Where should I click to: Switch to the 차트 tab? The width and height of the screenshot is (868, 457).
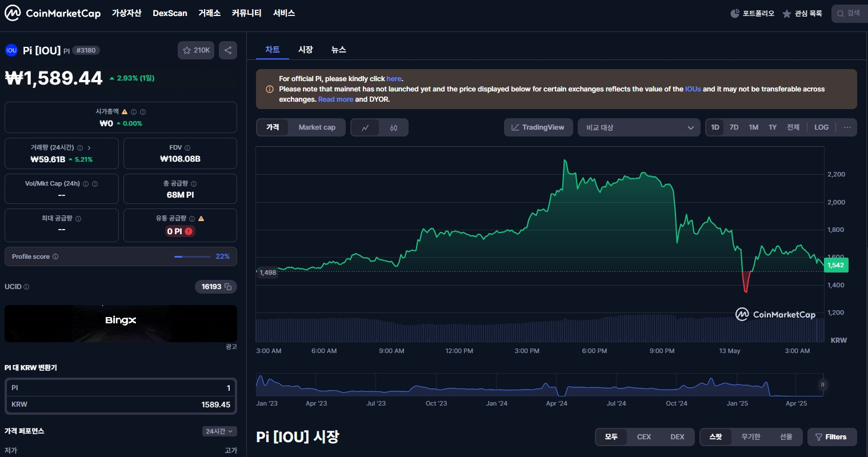pos(273,50)
